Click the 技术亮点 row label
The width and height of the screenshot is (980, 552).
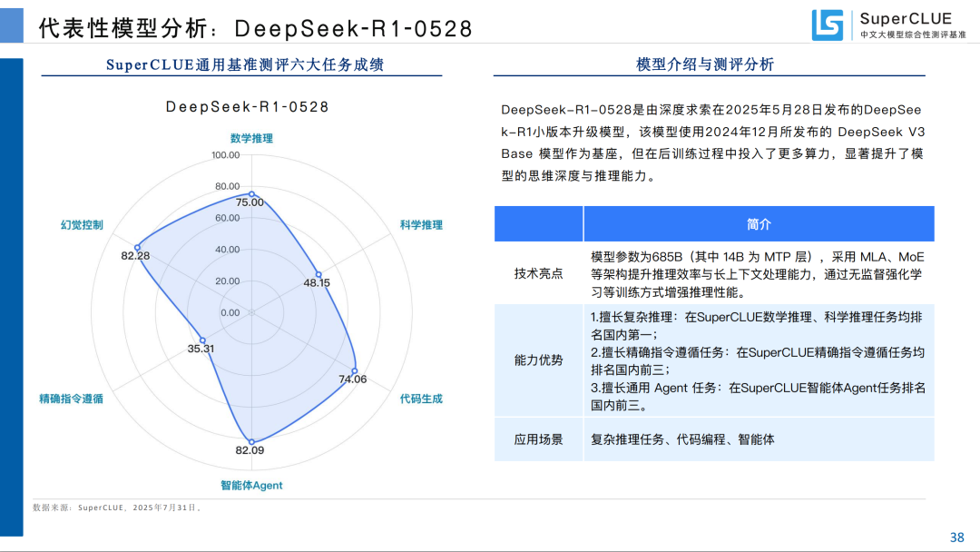538,273
